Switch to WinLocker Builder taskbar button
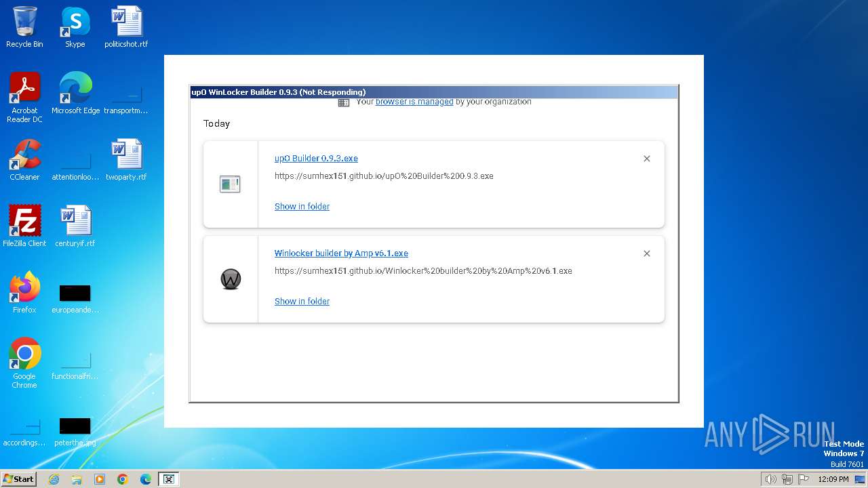868x488 pixels. click(x=169, y=479)
